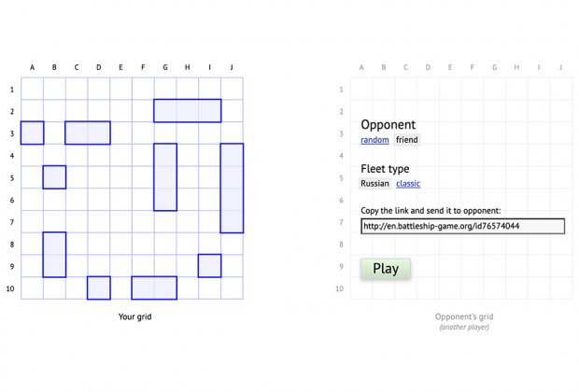Click cell J10 on the opponent's grid
Viewport: 579px width, 392px height.
[x=561, y=287]
